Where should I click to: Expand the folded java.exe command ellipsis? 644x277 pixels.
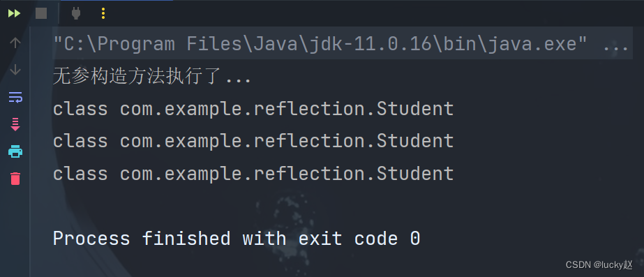[615, 43]
